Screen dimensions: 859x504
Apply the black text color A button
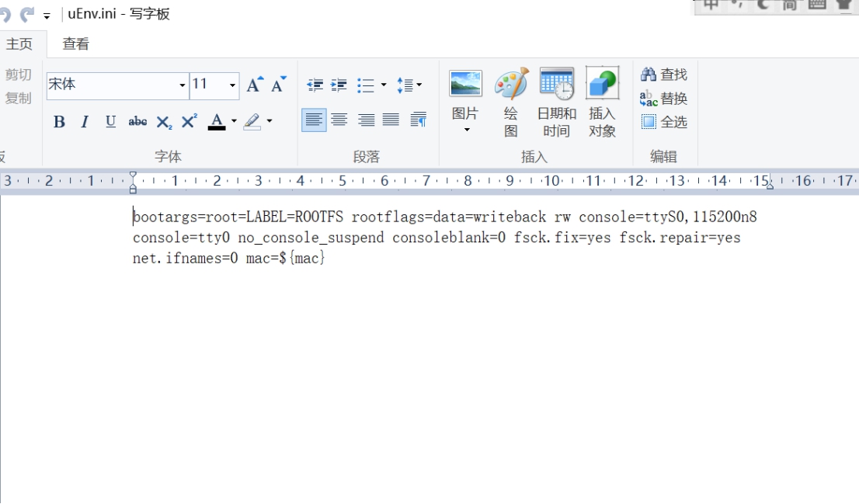pyautogui.click(x=217, y=122)
